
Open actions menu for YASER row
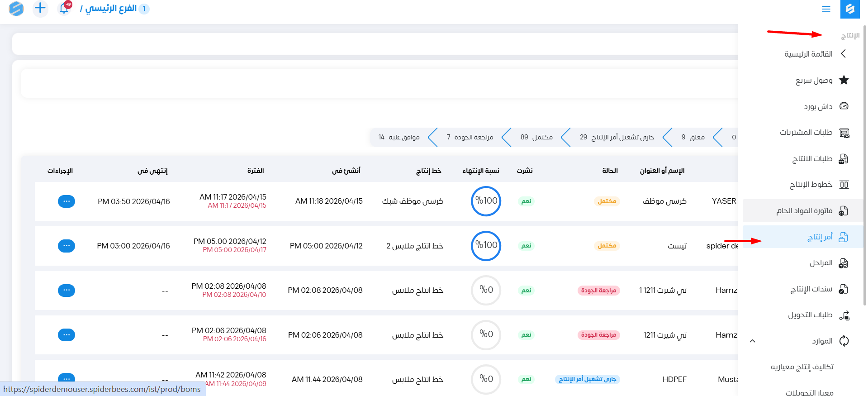point(66,201)
